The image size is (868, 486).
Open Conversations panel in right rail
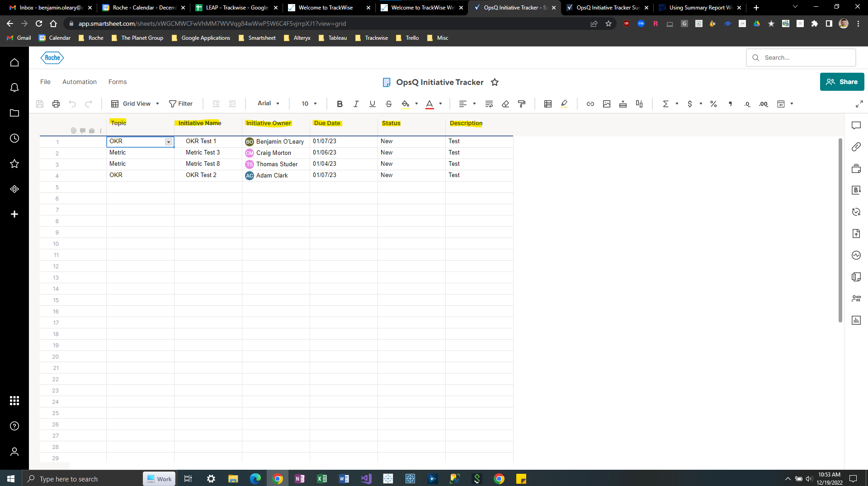(856, 126)
